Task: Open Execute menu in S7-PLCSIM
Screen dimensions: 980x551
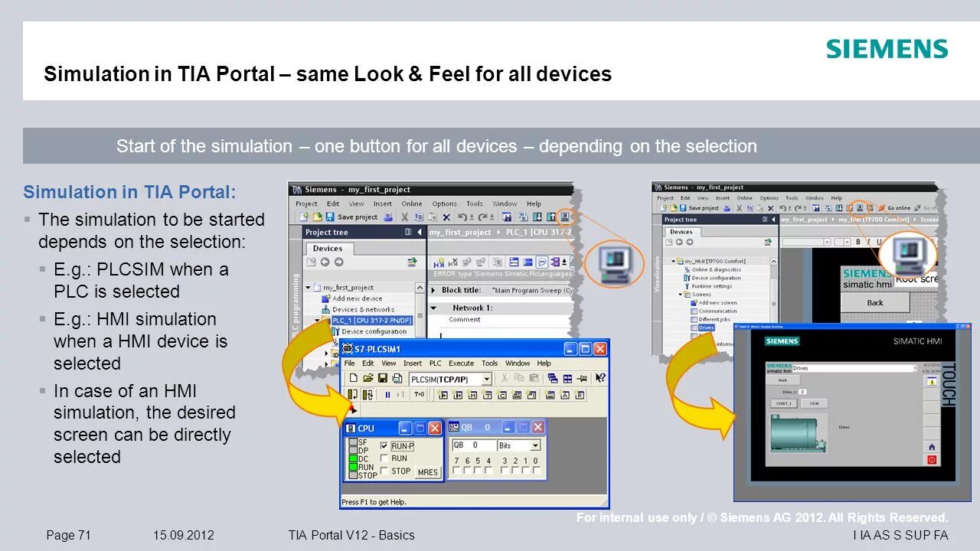Action: point(461,364)
